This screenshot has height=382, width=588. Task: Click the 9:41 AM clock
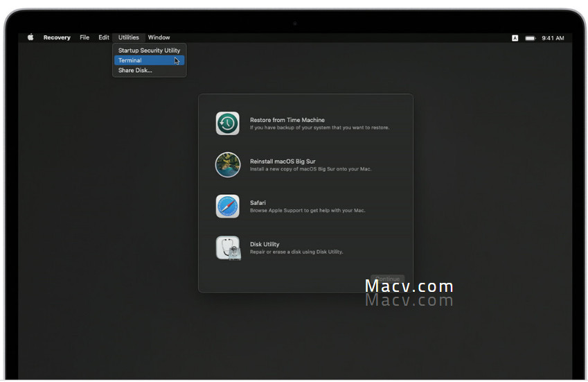click(553, 38)
